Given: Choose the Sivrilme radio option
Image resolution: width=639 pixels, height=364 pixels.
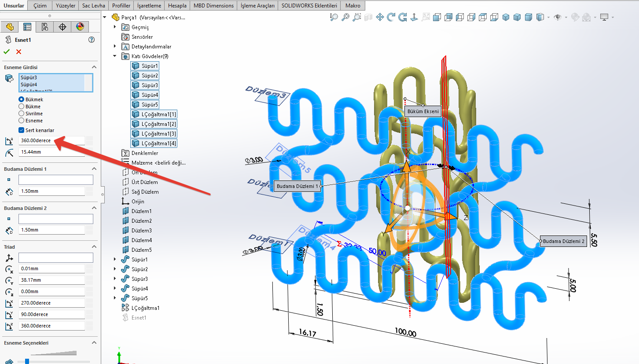Looking at the screenshot, I should [x=21, y=114].
